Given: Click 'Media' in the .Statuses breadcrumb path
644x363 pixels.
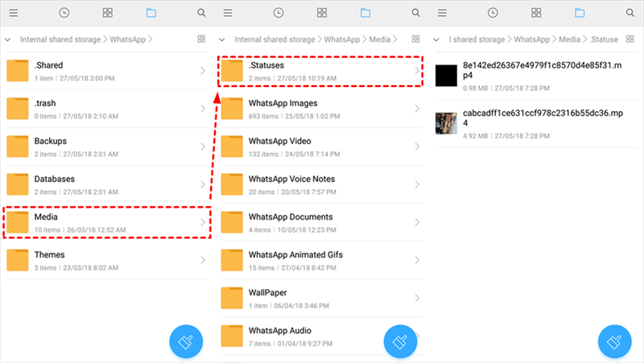Looking at the screenshot, I should (569, 39).
